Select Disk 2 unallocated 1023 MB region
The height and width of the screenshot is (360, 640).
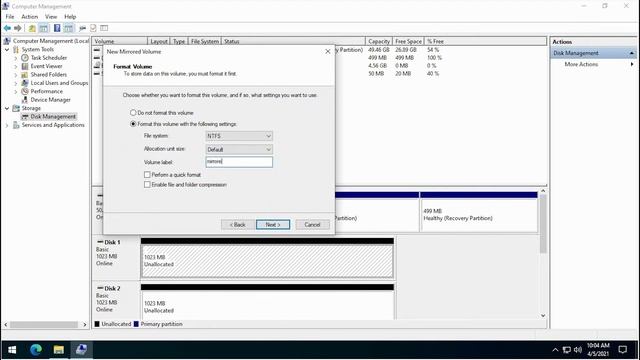click(267, 305)
